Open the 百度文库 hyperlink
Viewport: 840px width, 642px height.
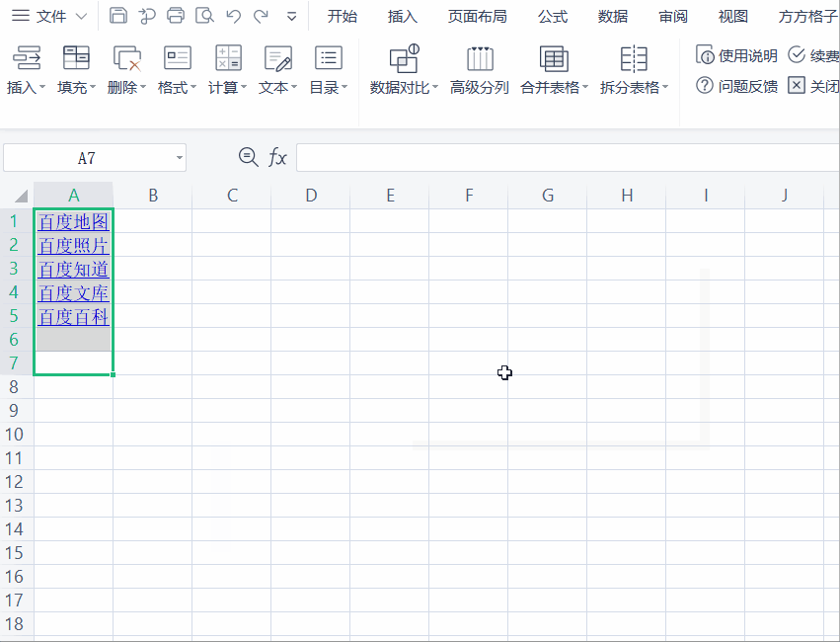[73, 292]
